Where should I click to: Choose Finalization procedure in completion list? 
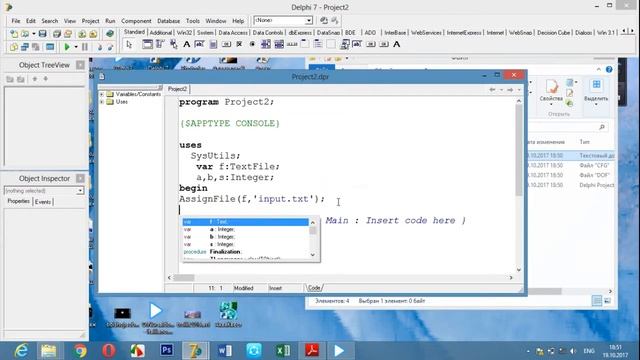(x=246, y=252)
